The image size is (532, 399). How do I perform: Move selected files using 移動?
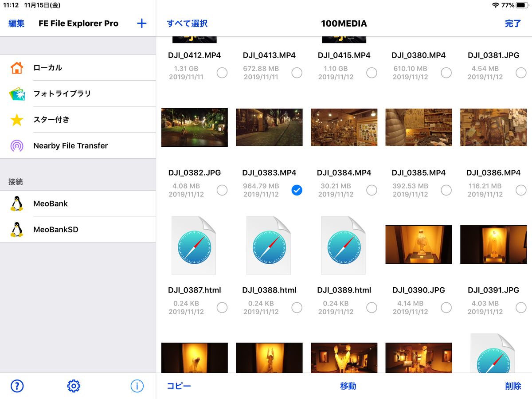pos(348,386)
